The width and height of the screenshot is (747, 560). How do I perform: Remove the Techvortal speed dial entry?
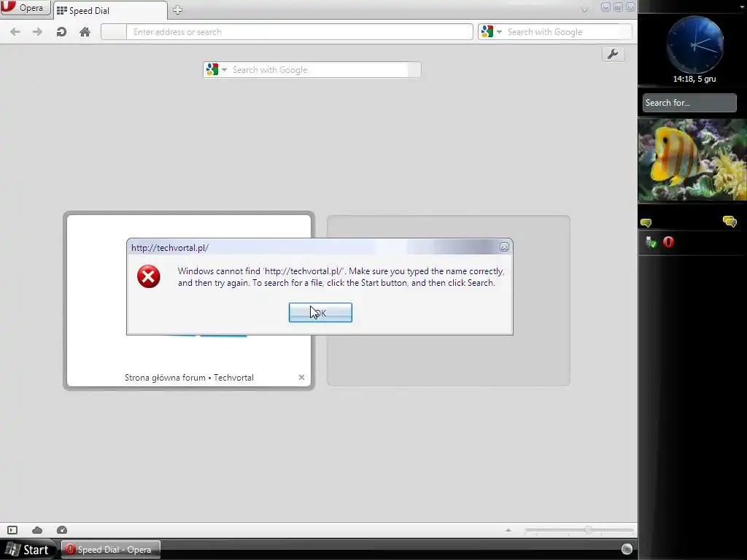click(x=301, y=377)
